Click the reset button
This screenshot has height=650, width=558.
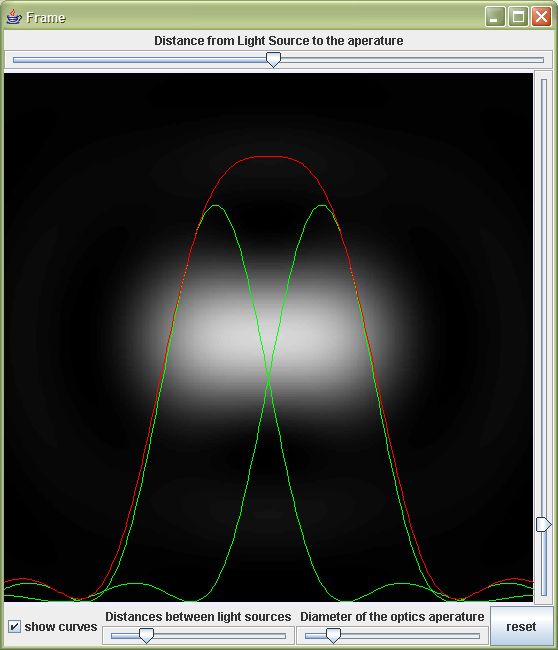[x=522, y=626]
